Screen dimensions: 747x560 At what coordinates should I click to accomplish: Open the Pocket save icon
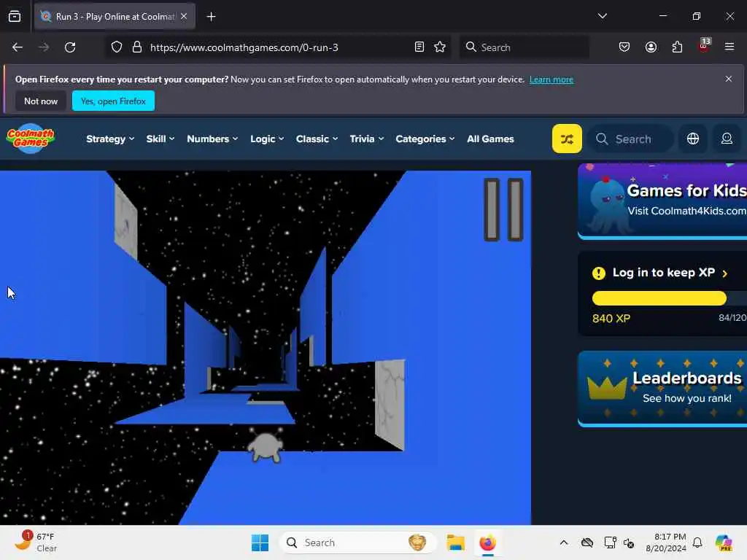[624, 47]
